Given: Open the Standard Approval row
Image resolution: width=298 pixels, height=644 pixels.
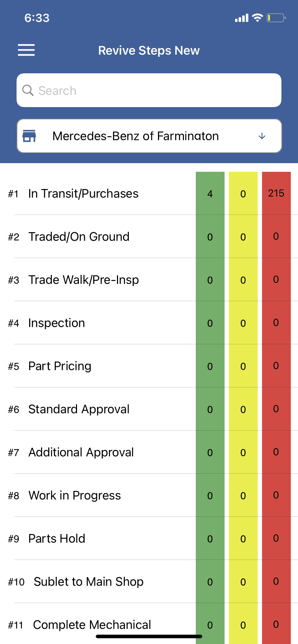Looking at the screenshot, I should (x=79, y=409).
